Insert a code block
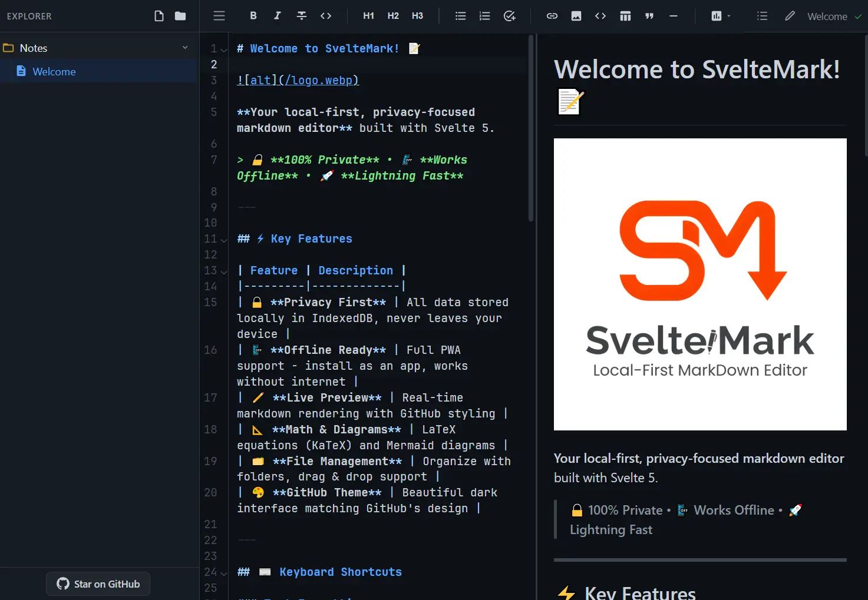The height and width of the screenshot is (600, 868). point(600,16)
